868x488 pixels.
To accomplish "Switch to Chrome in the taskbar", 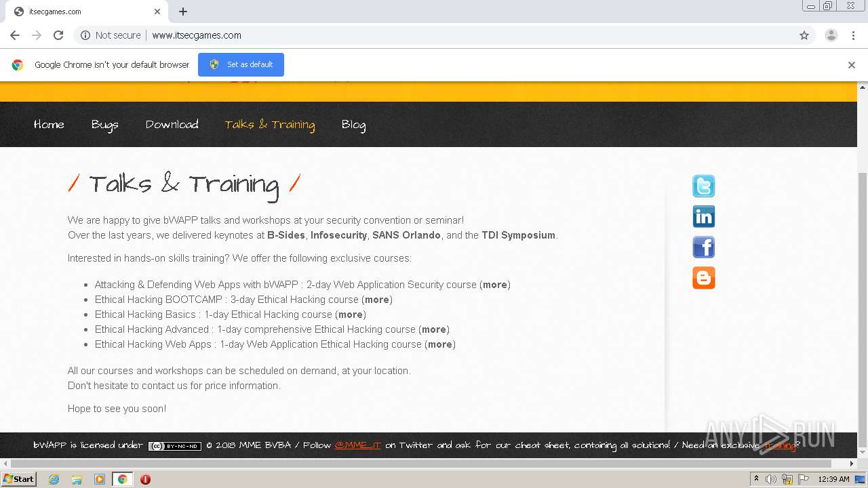I will pyautogui.click(x=122, y=479).
